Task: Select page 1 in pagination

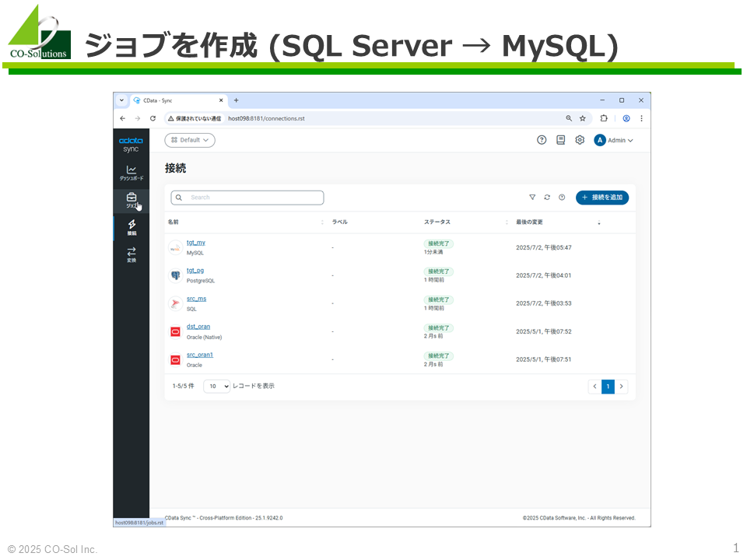Action: point(608,387)
